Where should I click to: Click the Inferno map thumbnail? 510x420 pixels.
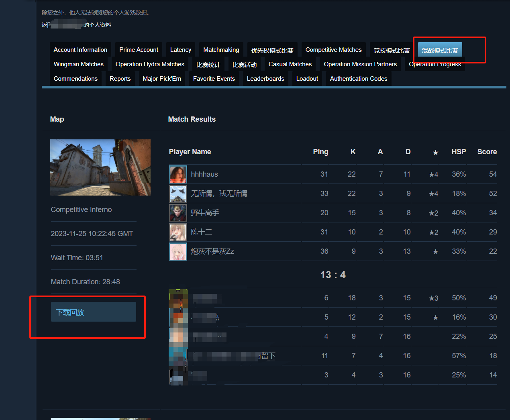[100, 167]
